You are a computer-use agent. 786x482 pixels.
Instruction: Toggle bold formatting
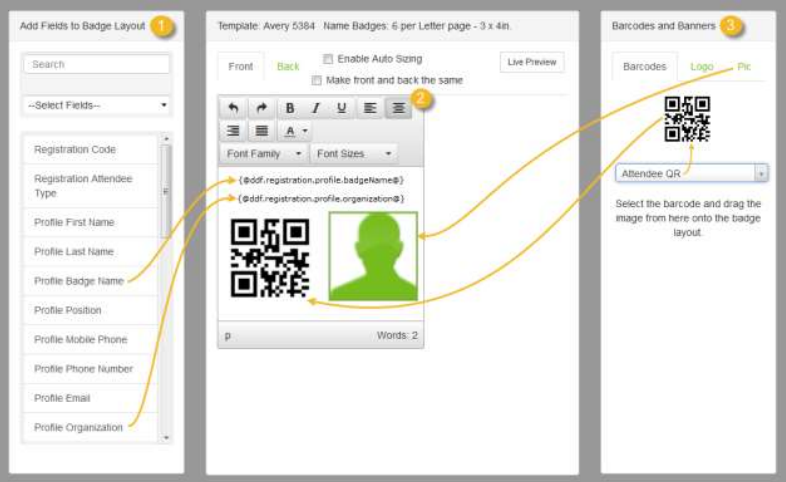tap(290, 108)
